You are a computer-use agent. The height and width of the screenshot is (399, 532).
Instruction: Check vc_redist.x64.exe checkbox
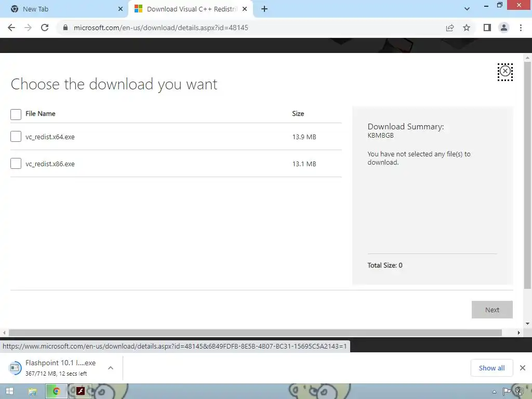tap(16, 137)
